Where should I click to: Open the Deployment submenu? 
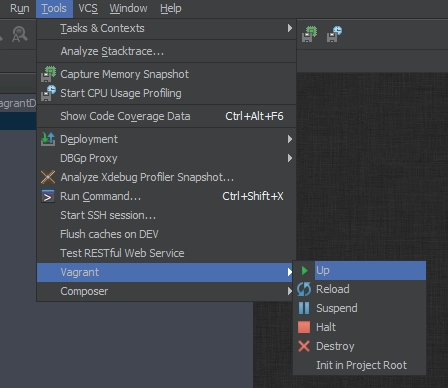coord(166,139)
